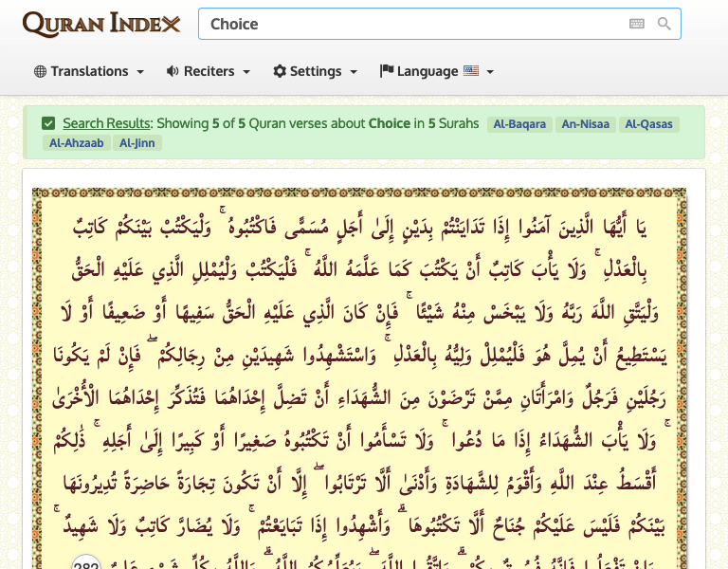Screen dimensions: 728x569
Task: Click the US flag language indicator
Action: point(471,71)
